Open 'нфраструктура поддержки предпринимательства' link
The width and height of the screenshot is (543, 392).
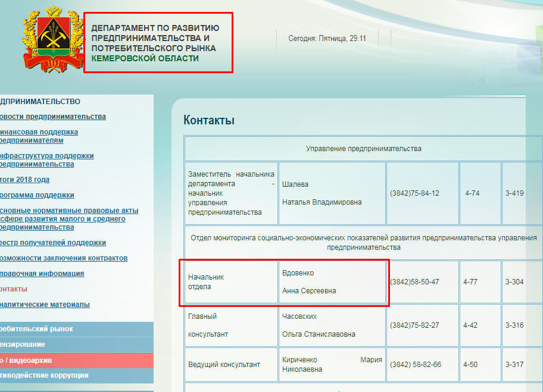click(x=47, y=160)
